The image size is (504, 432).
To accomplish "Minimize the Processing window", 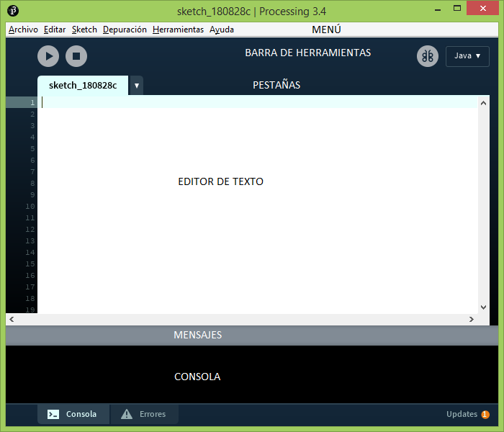I will pos(438,9).
